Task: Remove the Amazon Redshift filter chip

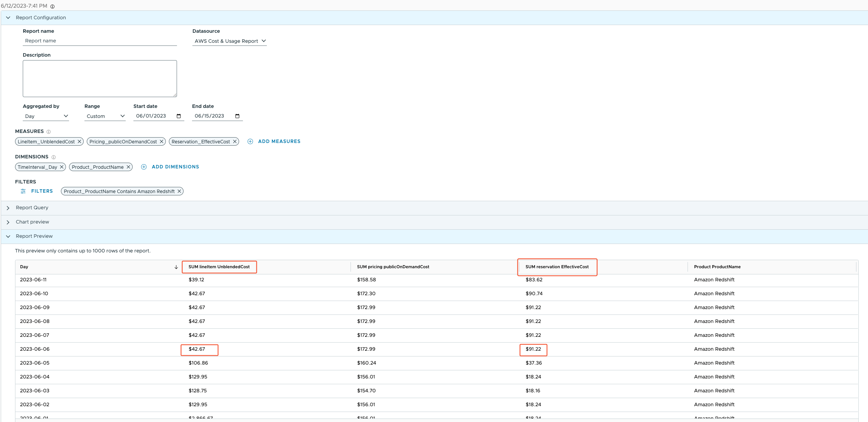Action: (x=179, y=191)
